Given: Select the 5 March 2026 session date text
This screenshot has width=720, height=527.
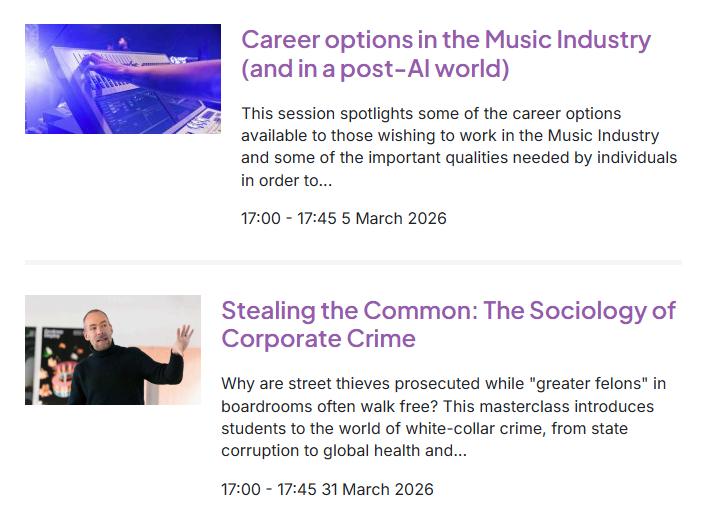Looking at the screenshot, I should (394, 218).
